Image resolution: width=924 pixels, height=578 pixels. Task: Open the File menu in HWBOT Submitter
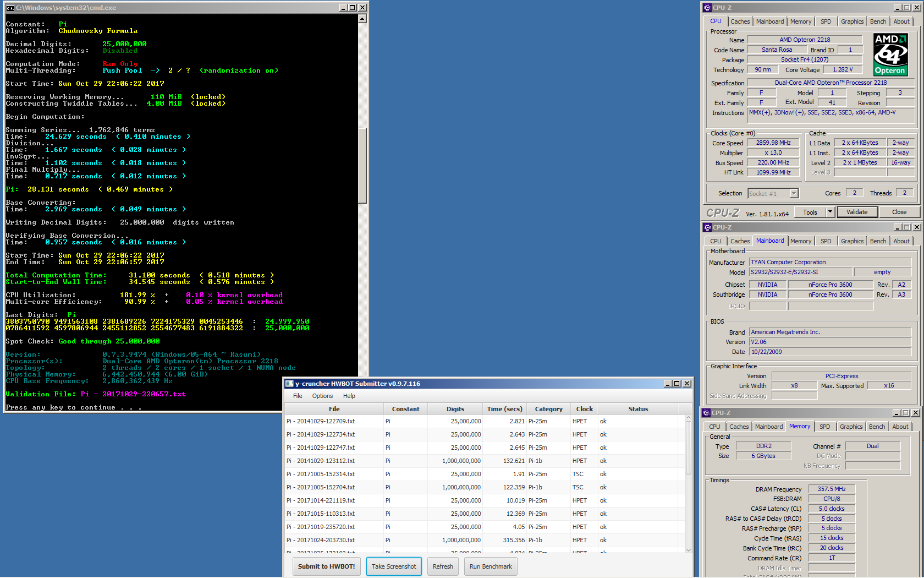coord(298,396)
